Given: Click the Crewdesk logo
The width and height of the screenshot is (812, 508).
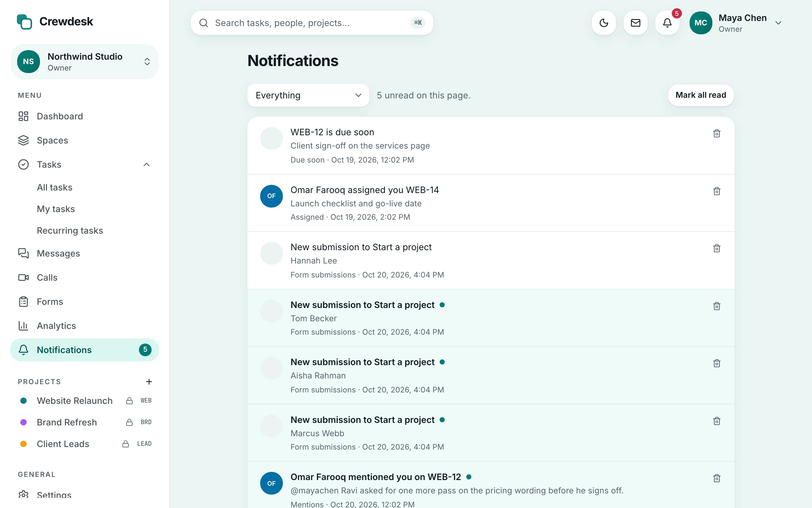Looking at the screenshot, I should 55,22.
